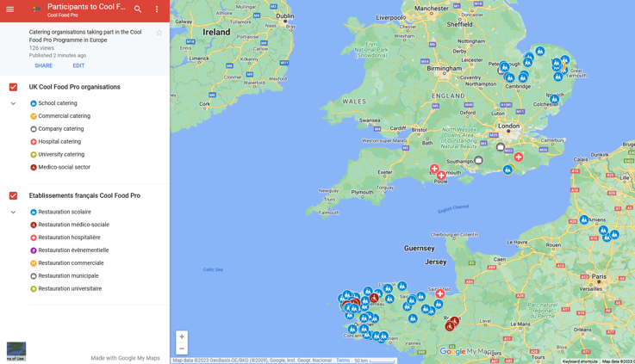This screenshot has width=635, height=364.
Task: Open the three-dot more options menu
Action: [157, 9]
